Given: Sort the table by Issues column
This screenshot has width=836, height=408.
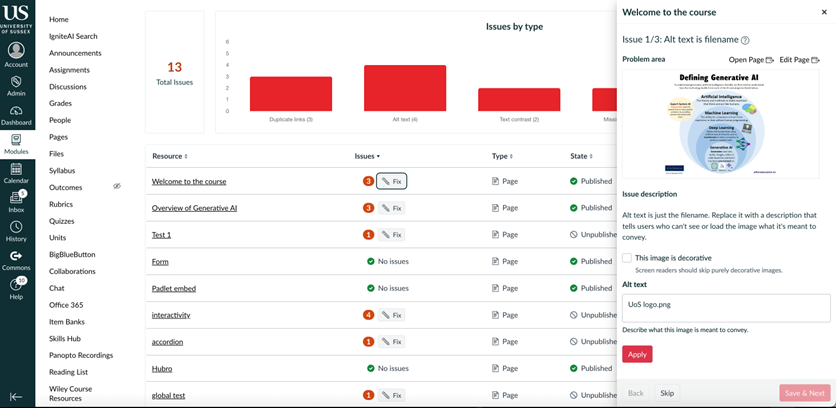Looking at the screenshot, I should pos(367,156).
